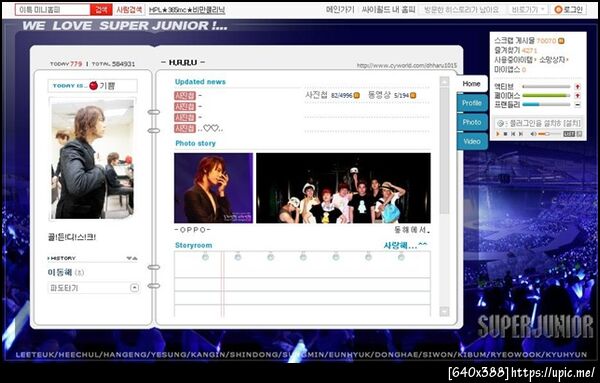Click the 사랑해...^^ text above Storyroom

(405, 245)
